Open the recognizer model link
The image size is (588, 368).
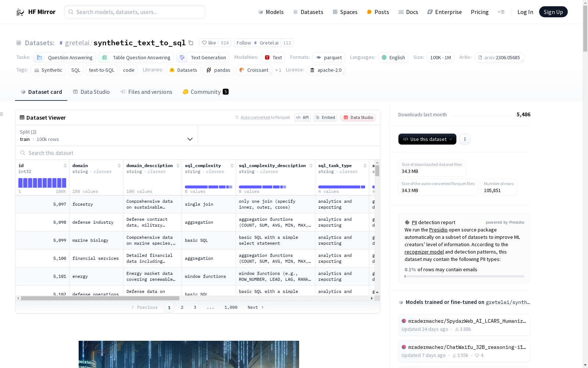point(424,252)
